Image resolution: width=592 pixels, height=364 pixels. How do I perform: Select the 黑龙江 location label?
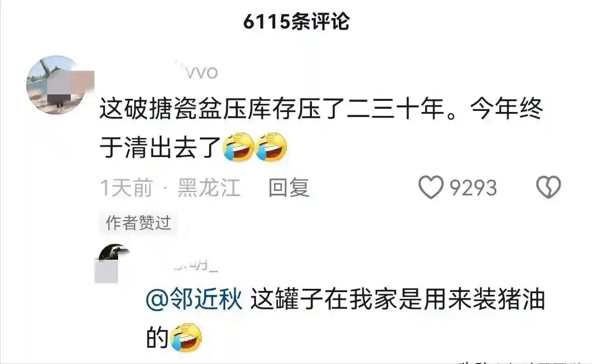[209, 188]
